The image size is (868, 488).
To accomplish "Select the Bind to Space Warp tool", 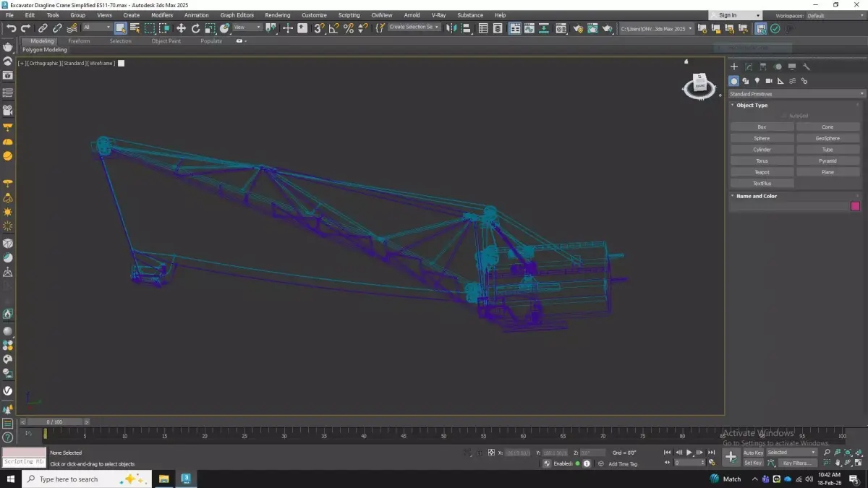I will point(72,28).
